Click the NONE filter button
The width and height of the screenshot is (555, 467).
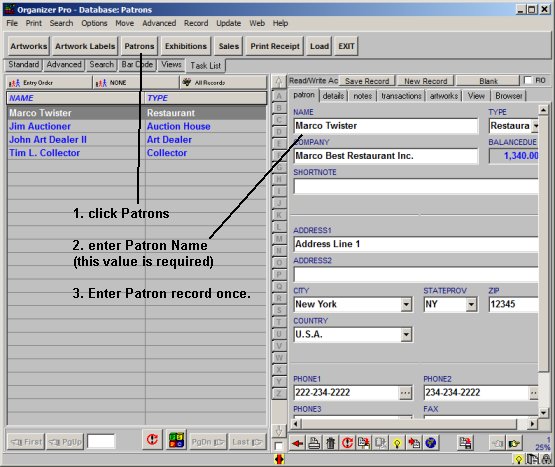point(136,83)
